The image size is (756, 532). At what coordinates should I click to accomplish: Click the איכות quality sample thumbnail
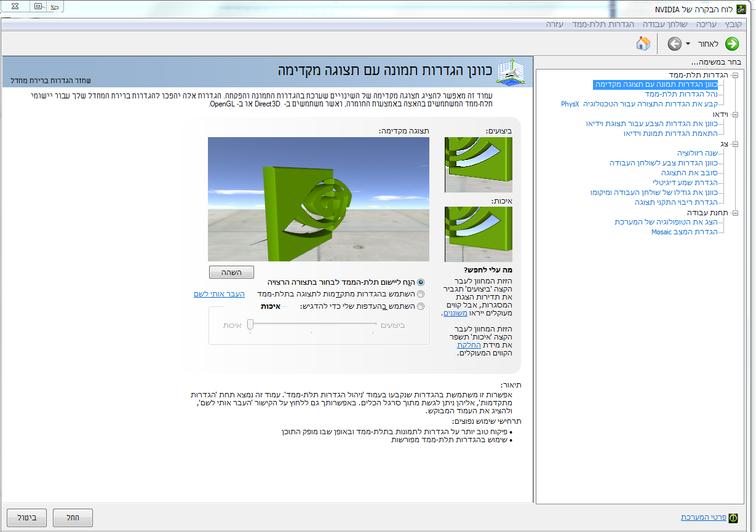479,234
